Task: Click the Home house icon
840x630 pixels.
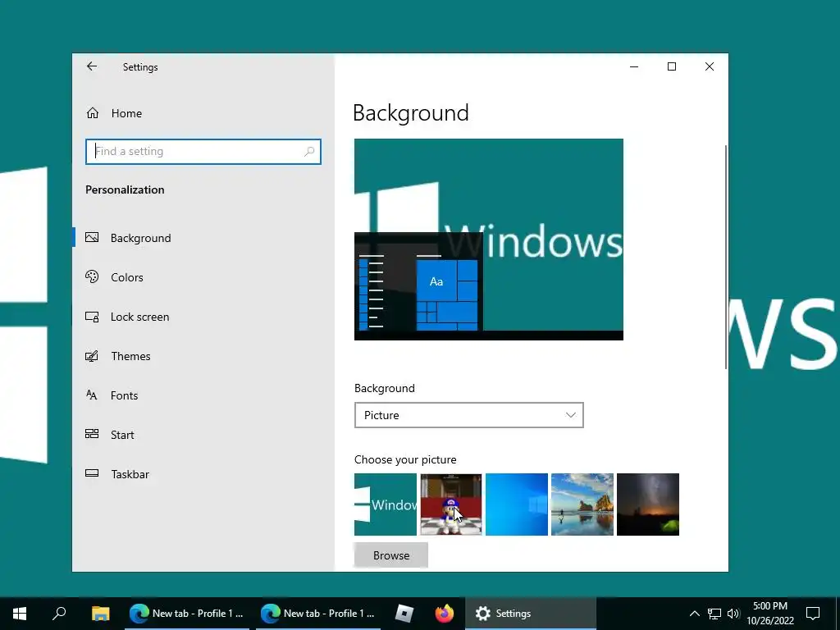Action: pos(93,113)
